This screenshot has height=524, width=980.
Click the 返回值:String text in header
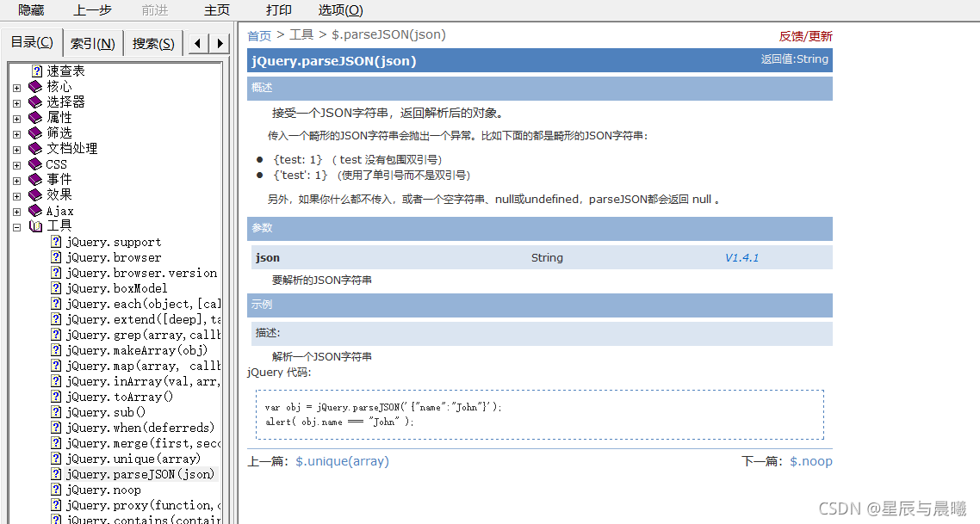pyautogui.click(x=794, y=59)
